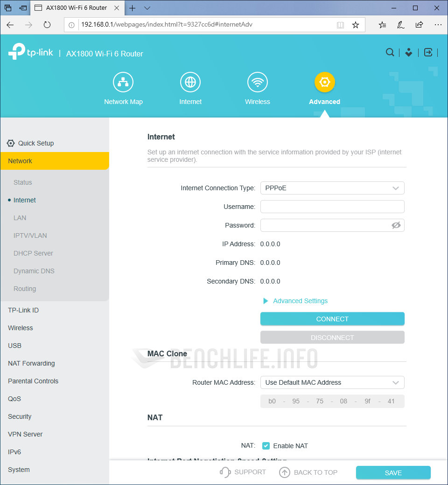Open the Internet globe icon
The height and width of the screenshot is (485, 448).
point(190,82)
